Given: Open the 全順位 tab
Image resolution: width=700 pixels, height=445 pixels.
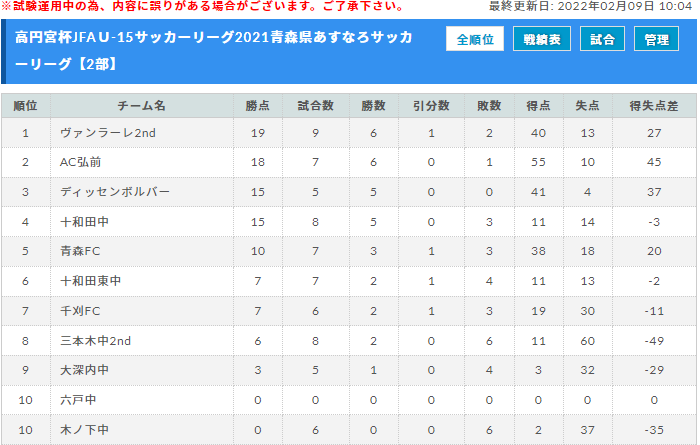Looking at the screenshot, I should (x=475, y=39).
